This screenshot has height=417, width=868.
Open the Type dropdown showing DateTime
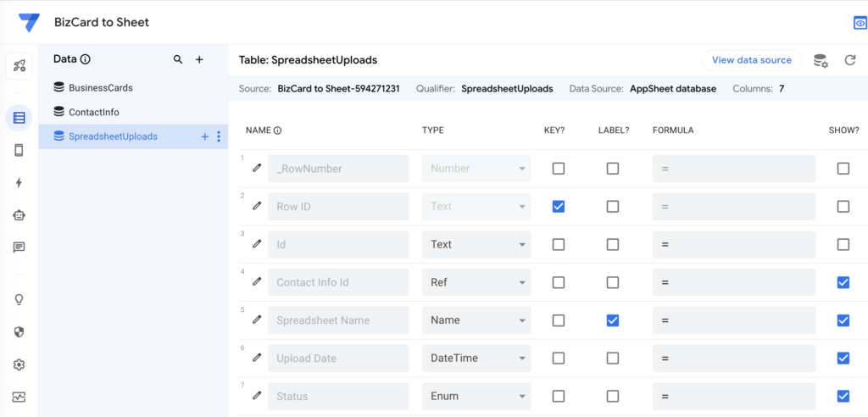[476, 359]
